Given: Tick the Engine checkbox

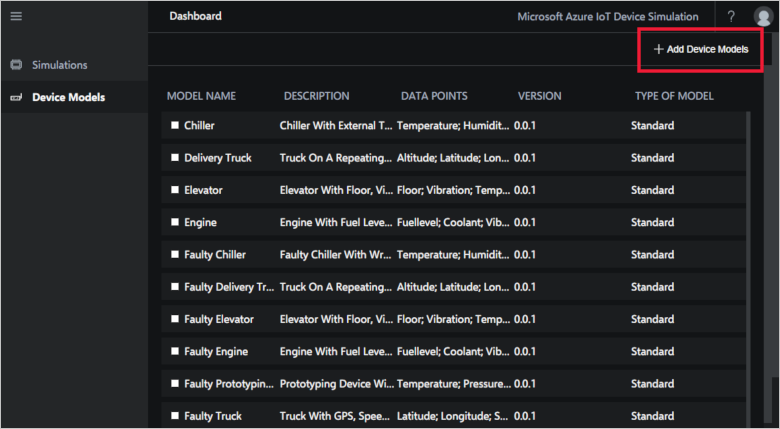Looking at the screenshot, I should [x=175, y=222].
